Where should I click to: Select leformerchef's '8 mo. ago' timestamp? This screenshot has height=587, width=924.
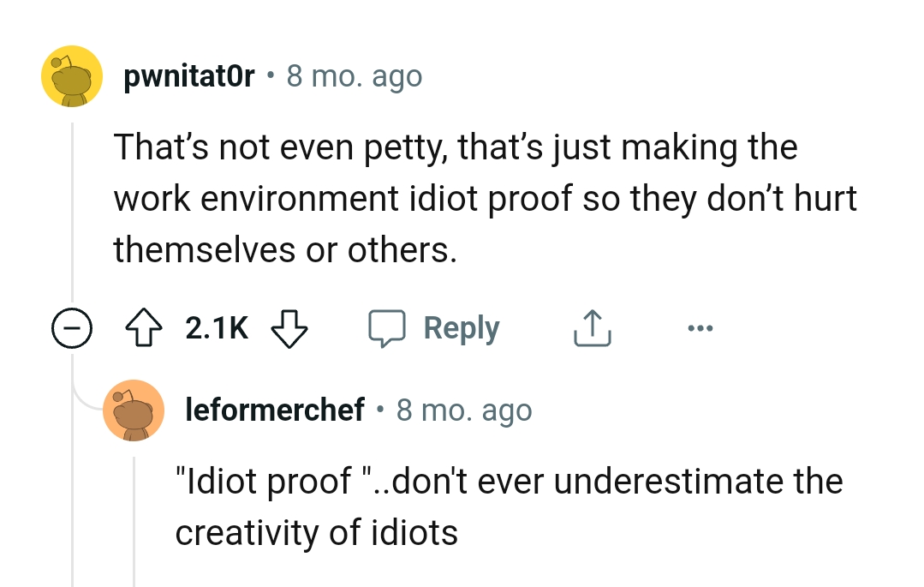click(464, 410)
